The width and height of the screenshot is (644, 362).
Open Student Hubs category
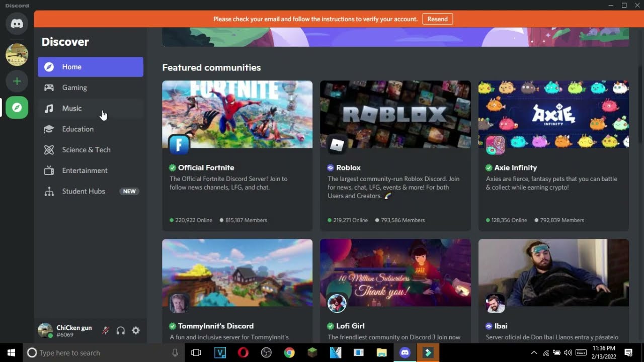[91, 191]
